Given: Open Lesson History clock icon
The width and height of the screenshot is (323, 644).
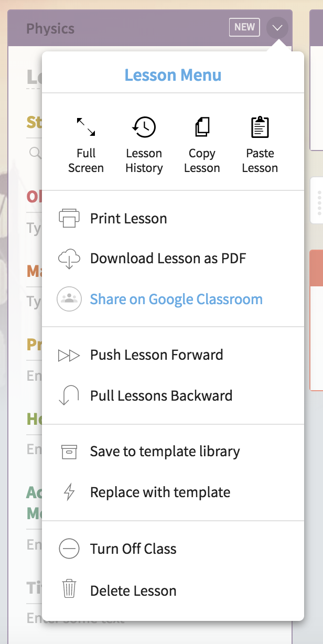Looking at the screenshot, I should pos(144,127).
